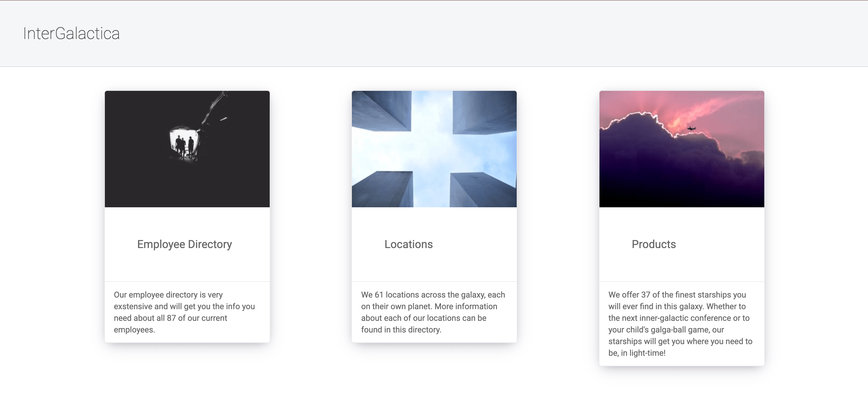868x414 pixels.
Task: Open the Employee Directory card
Action: click(x=187, y=216)
